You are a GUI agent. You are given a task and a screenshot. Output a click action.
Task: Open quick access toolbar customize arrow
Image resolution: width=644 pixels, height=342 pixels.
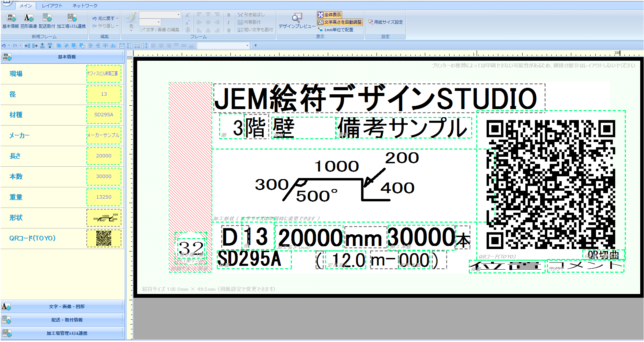(255, 45)
